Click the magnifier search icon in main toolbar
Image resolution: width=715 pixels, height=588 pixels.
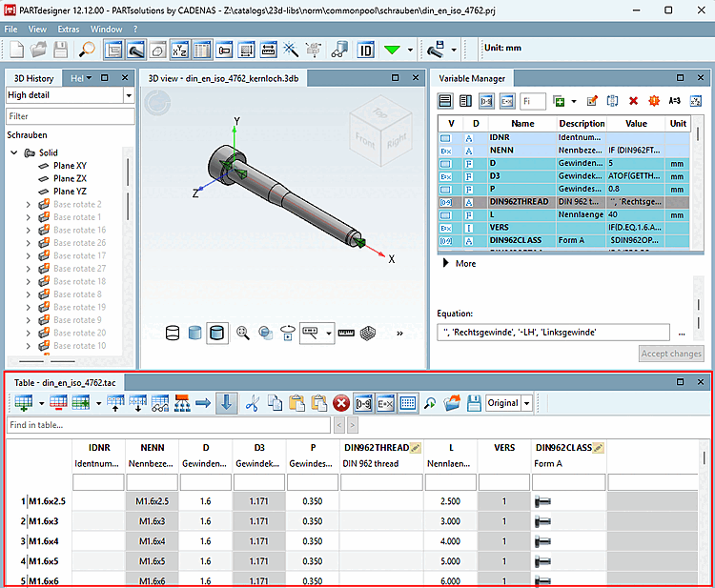tap(87, 50)
